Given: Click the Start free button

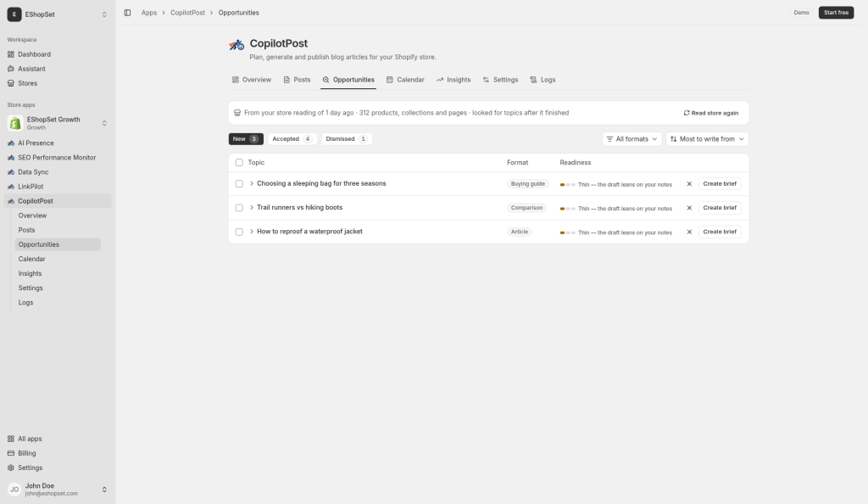Looking at the screenshot, I should click(836, 13).
